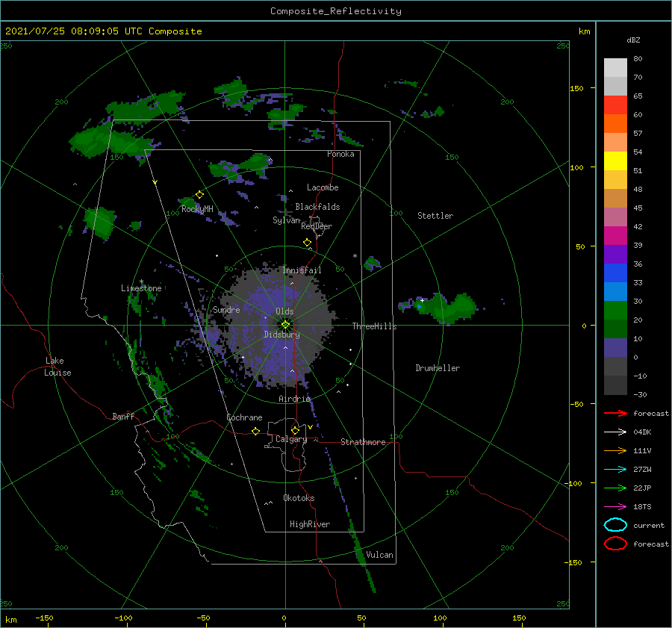Image resolution: width=672 pixels, height=628 pixels.
Task: Select the blue 33-36 dBZ swatch
Action: click(615, 273)
